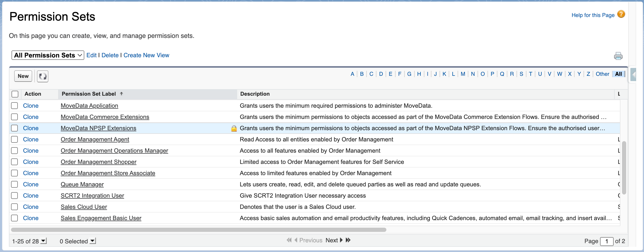Go to the last page using double-arrow icon
This screenshot has height=252, width=644.
pos(348,240)
